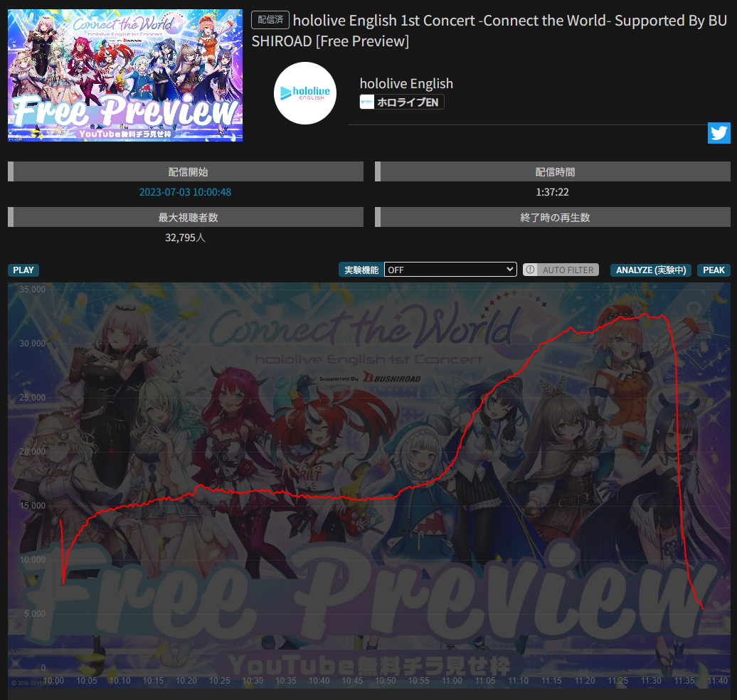
Task: Click the 最大視聴者数 header
Action: pyautogui.click(x=186, y=217)
